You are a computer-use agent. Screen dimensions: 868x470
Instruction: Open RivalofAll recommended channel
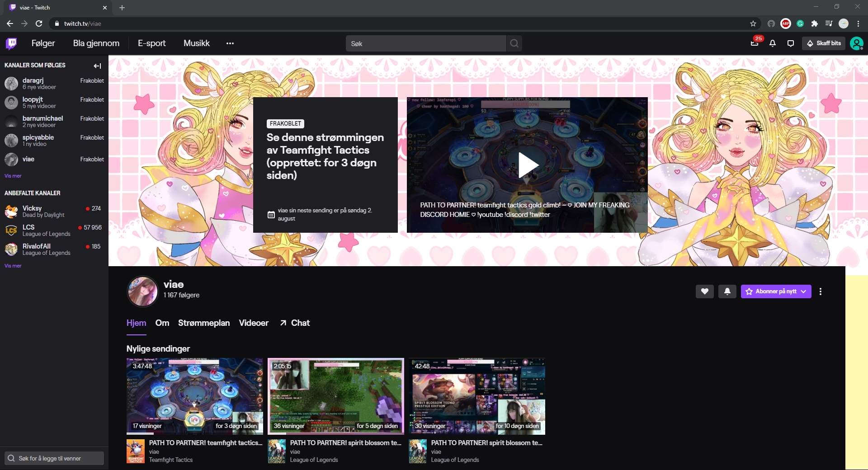click(54, 249)
